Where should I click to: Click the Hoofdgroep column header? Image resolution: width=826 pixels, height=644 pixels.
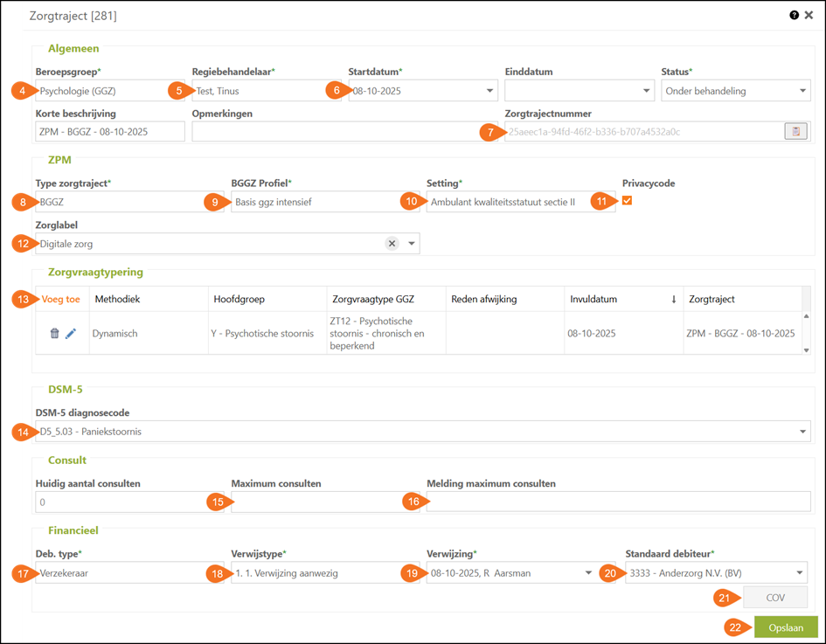(239, 299)
